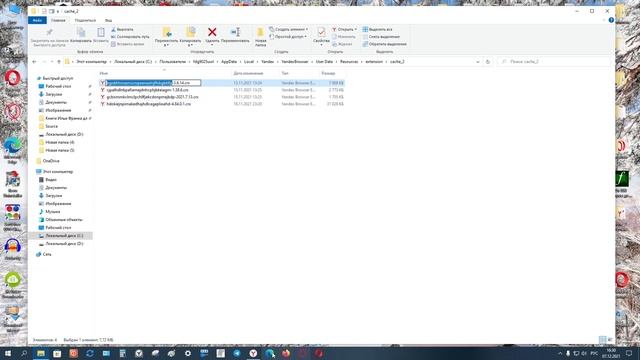
Task: Choose Скопировать путь in the ribbon
Action: pos(130,37)
